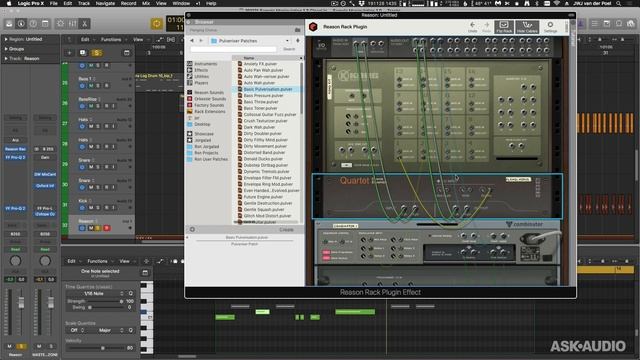Select Instruments in browser sidebar
Screen dimensions: 640x360
pos(206,64)
